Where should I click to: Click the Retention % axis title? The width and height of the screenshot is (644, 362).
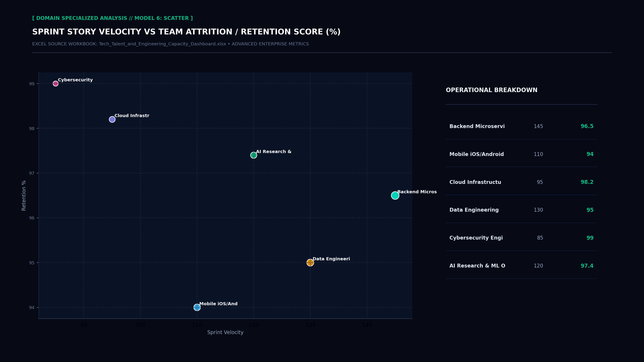(x=24, y=196)
